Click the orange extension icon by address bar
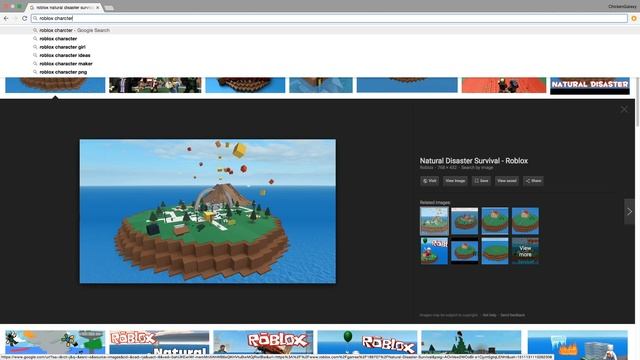Viewport: 640px width, 360px height. tap(634, 18)
